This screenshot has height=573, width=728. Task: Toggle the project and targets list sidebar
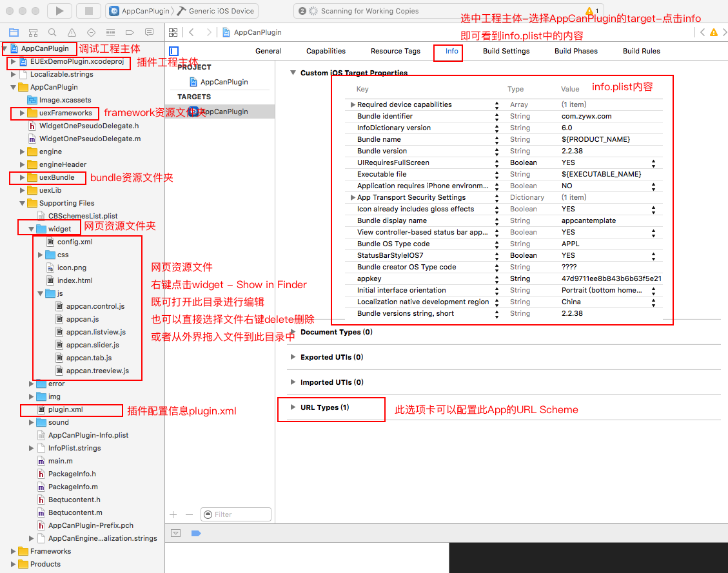pos(173,51)
